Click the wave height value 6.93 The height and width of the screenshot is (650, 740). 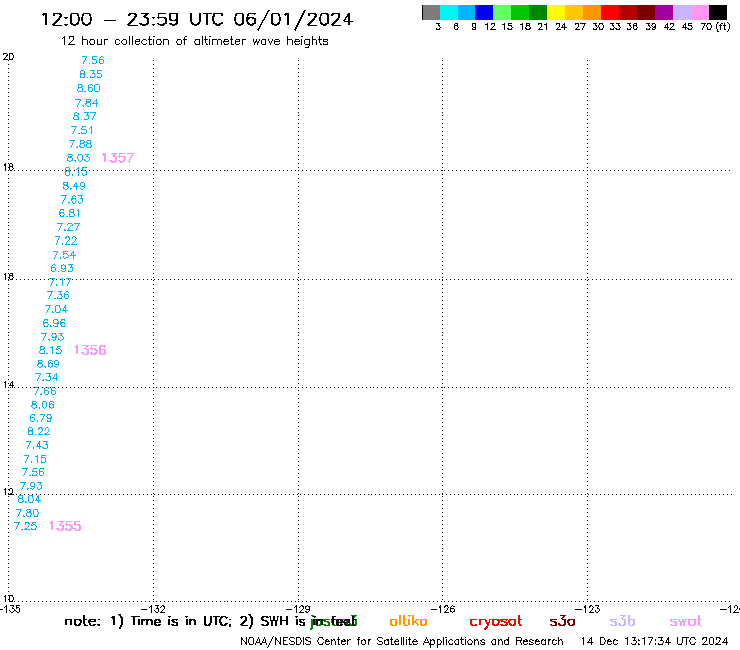(x=62, y=268)
